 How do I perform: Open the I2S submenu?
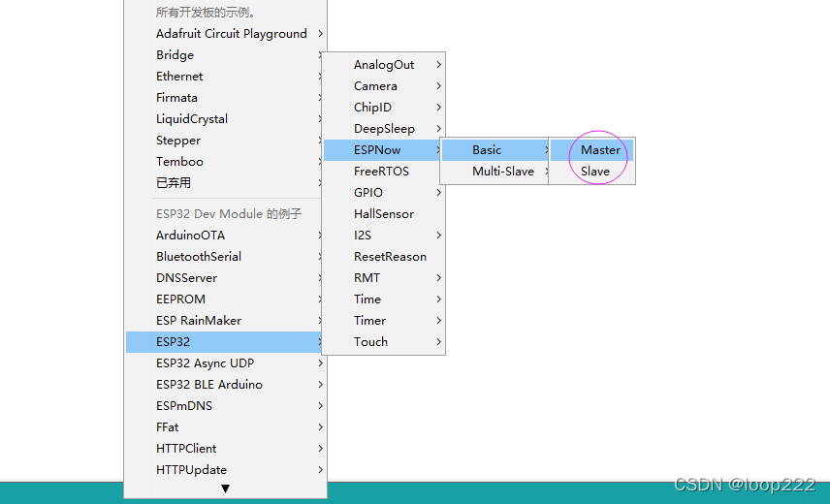click(383, 236)
